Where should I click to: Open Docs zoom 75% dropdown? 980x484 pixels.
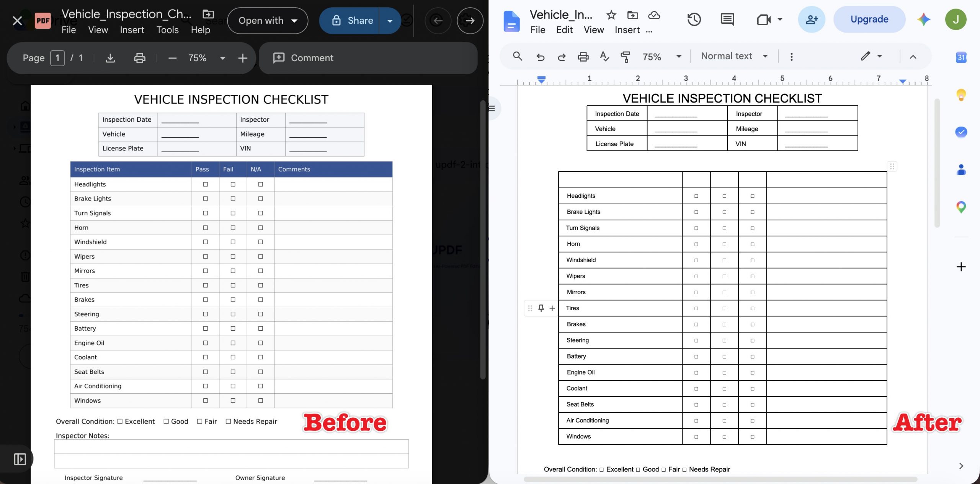[678, 57]
